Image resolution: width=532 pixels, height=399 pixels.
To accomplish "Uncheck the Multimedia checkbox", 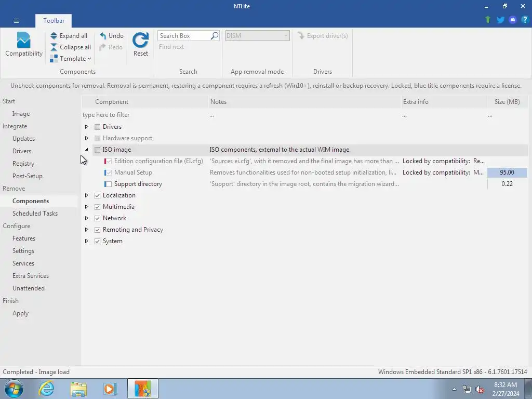I will tap(97, 207).
